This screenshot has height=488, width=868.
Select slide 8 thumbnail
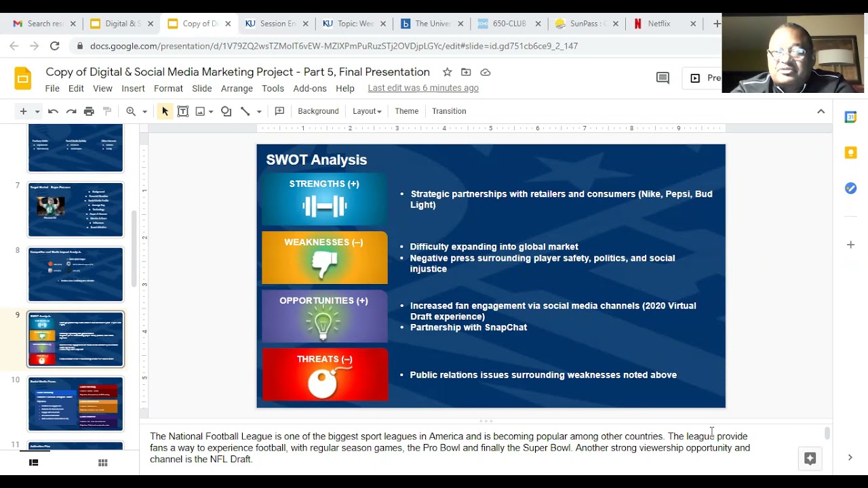click(75, 274)
